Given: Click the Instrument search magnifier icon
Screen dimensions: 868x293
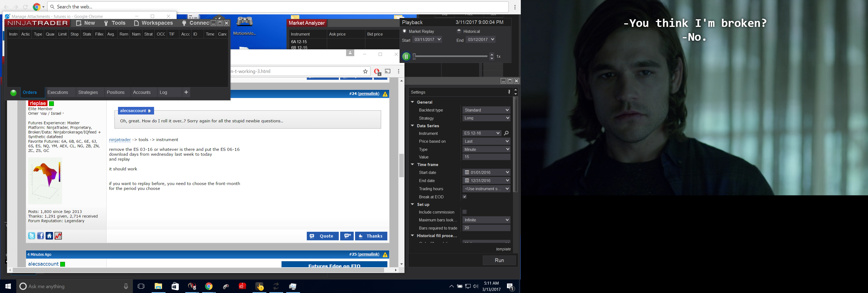Looking at the screenshot, I should [x=506, y=133].
